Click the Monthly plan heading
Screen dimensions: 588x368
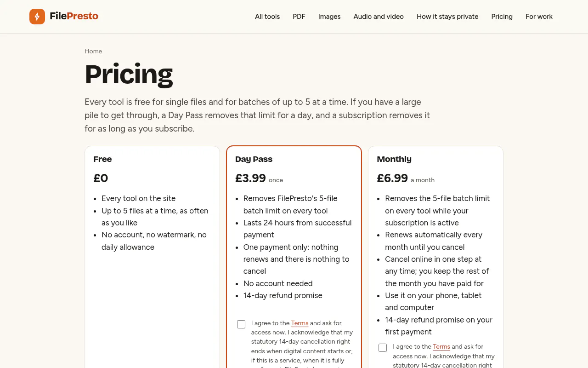click(x=394, y=159)
